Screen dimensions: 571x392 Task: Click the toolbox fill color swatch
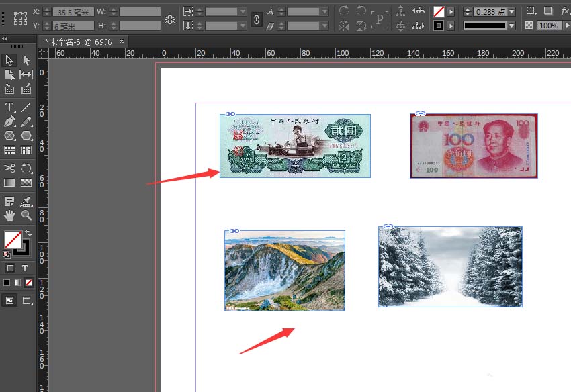(x=13, y=240)
